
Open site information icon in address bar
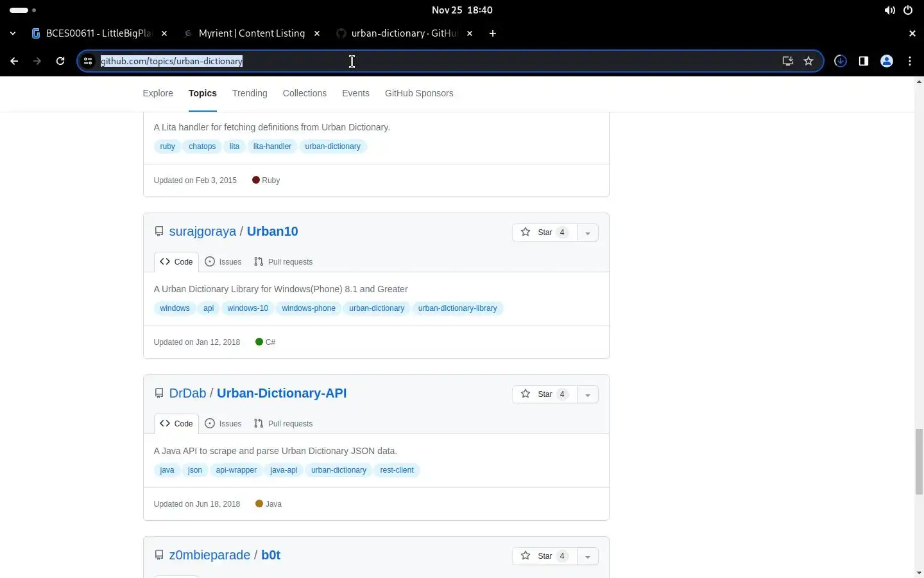[89, 61]
